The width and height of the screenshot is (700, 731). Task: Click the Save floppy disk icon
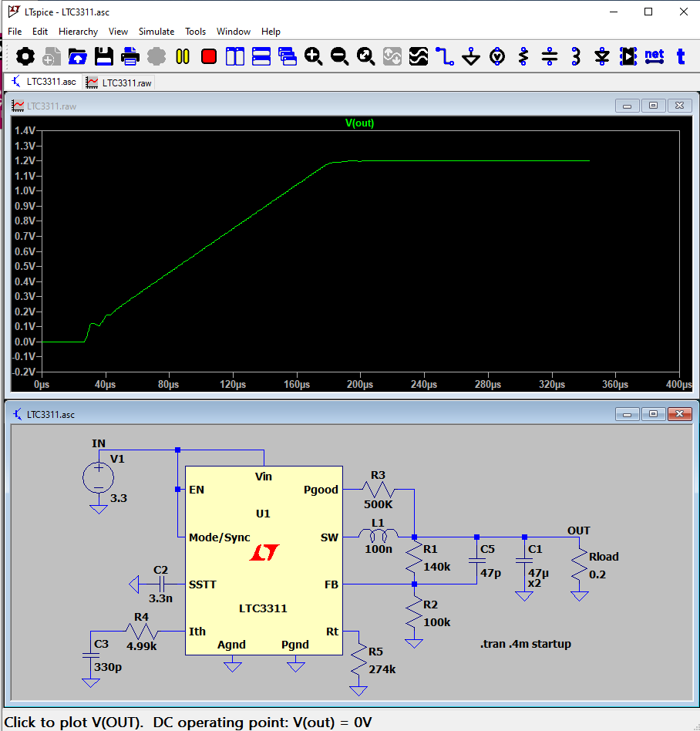tap(104, 56)
